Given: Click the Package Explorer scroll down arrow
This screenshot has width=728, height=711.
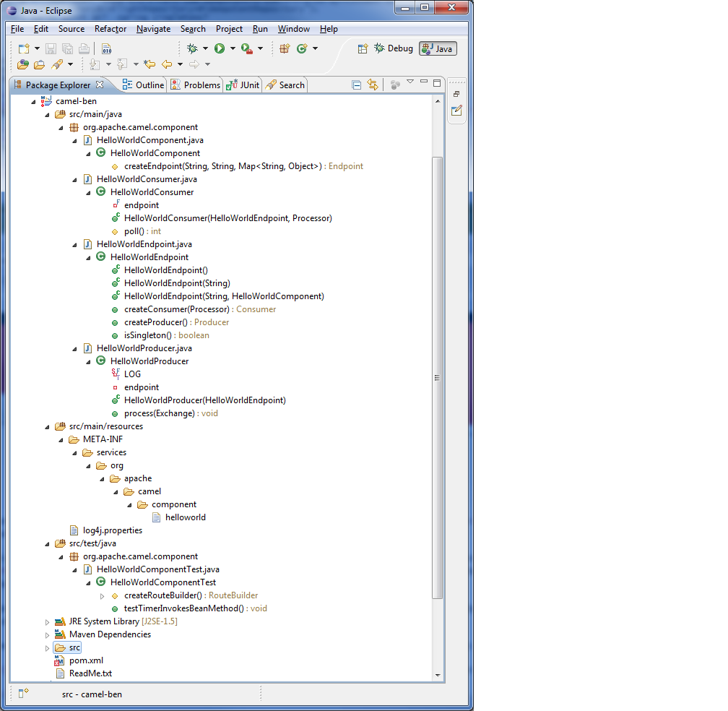Looking at the screenshot, I should tap(438, 676).
